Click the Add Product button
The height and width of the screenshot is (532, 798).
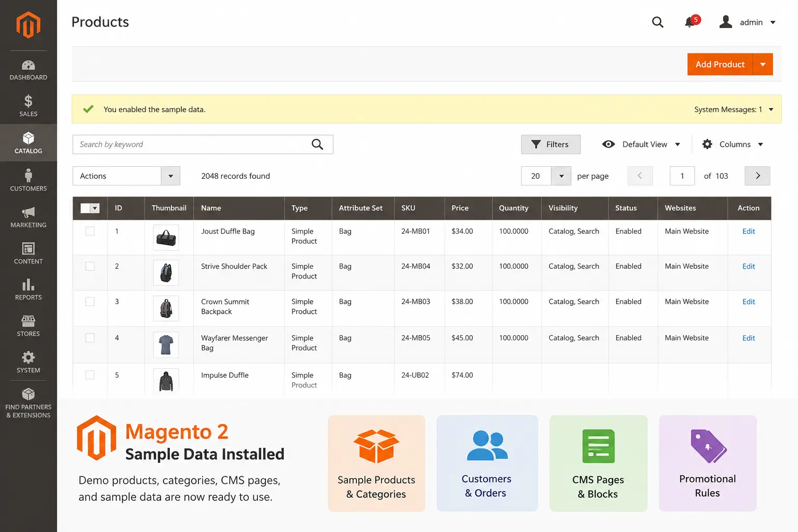pos(720,64)
